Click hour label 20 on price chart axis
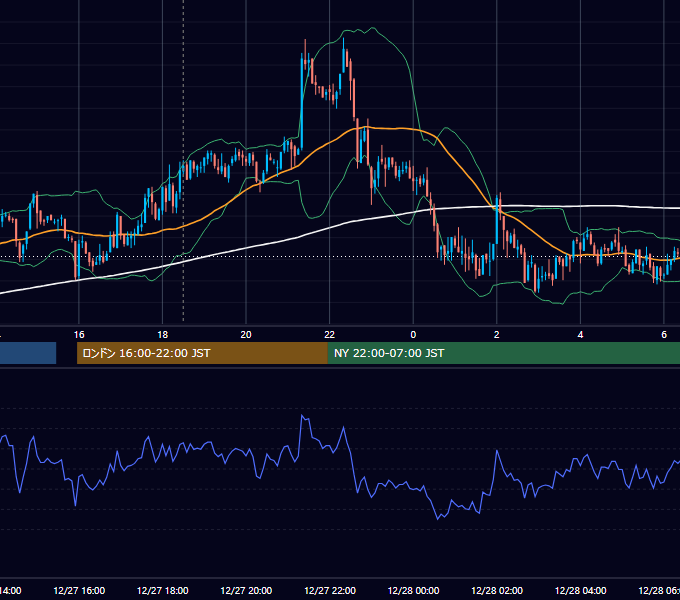Viewport: 680px width, 600px height. tap(246, 335)
